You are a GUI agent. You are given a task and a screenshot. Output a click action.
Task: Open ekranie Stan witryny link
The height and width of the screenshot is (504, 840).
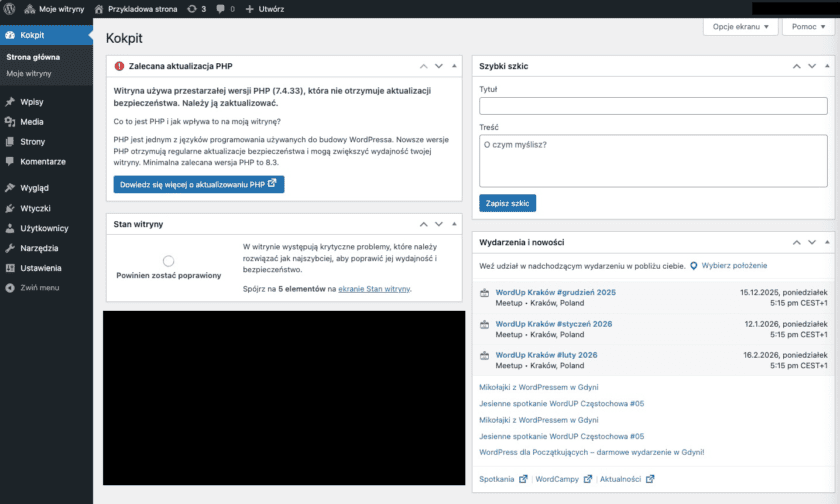coord(374,289)
